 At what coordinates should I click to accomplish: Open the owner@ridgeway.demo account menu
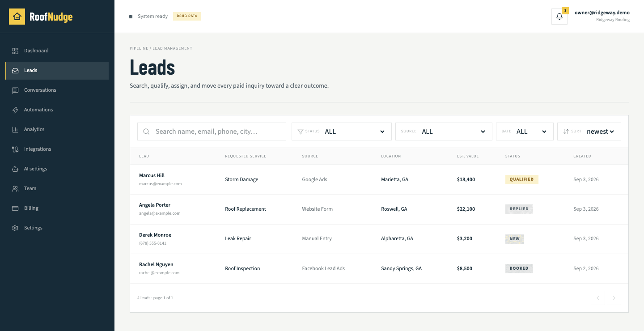[602, 16]
